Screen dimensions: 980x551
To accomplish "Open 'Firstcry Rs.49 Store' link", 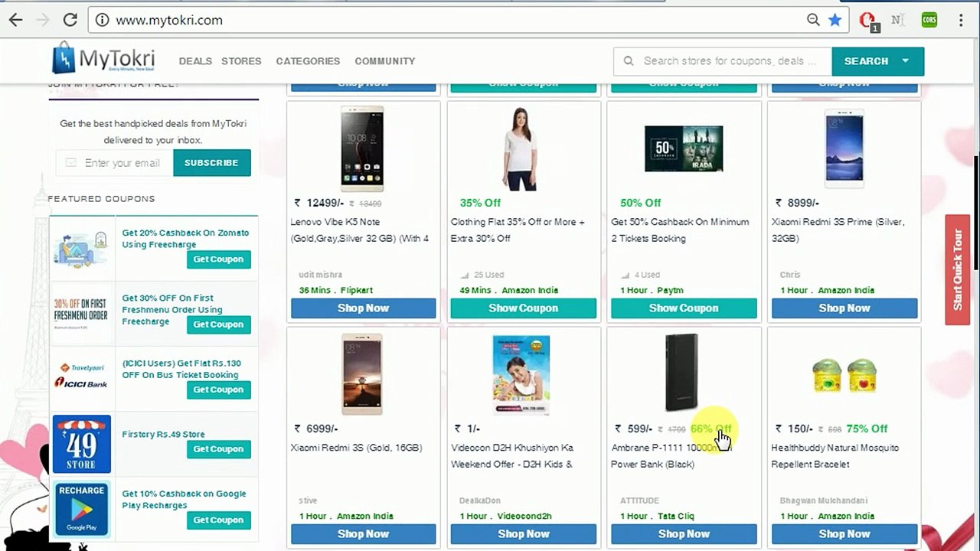I will [163, 434].
